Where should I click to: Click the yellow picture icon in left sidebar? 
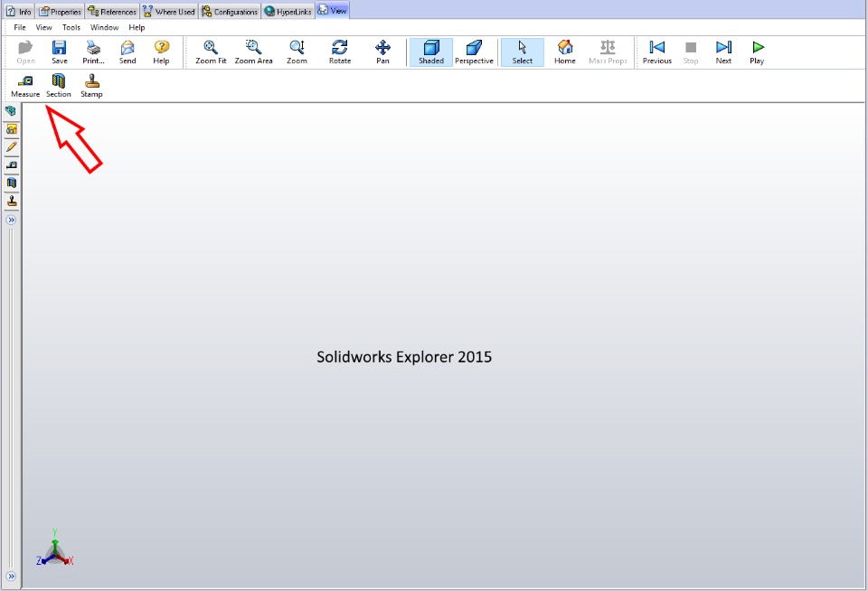(11, 129)
